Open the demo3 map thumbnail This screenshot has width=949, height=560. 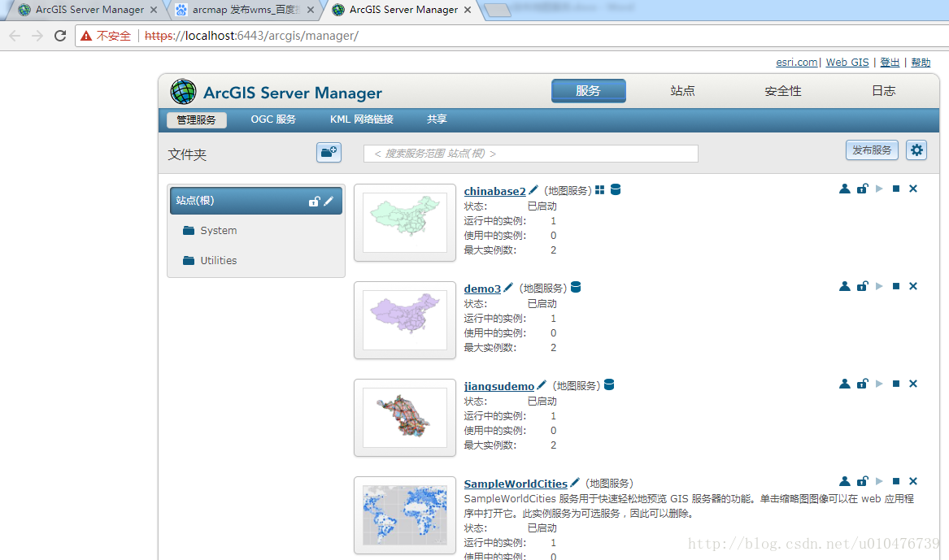click(405, 320)
